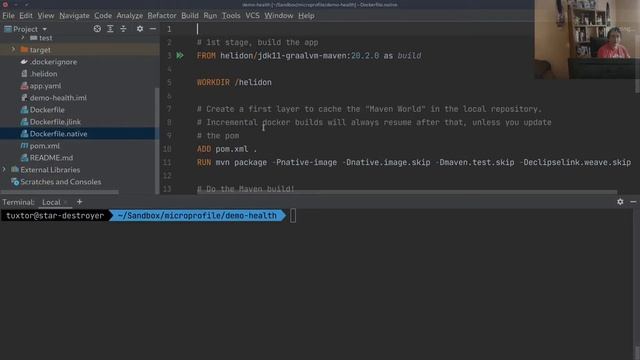Click the Dockerfile.jlink file icon

click(24, 122)
